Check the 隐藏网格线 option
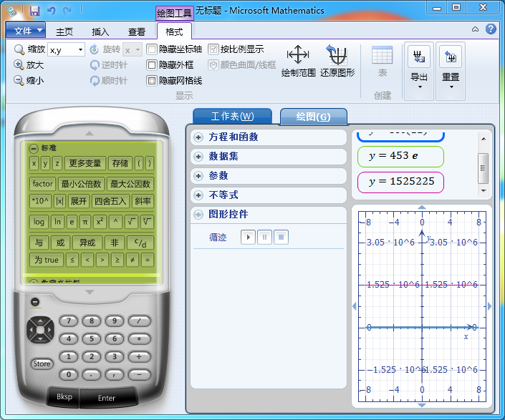This screenshot has width=505, height=420. coord(152,81)
